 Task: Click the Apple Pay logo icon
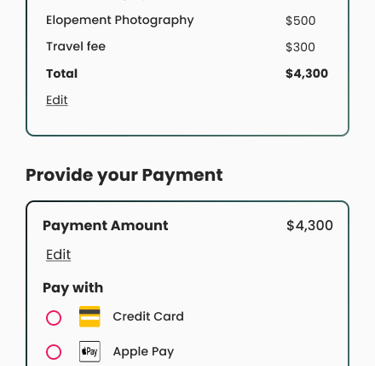pyautogui.click(x=90, y=351)
